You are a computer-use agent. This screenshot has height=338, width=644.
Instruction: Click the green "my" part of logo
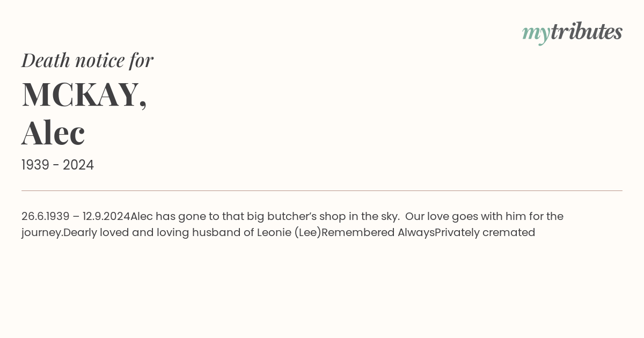(x=536, y=33)
